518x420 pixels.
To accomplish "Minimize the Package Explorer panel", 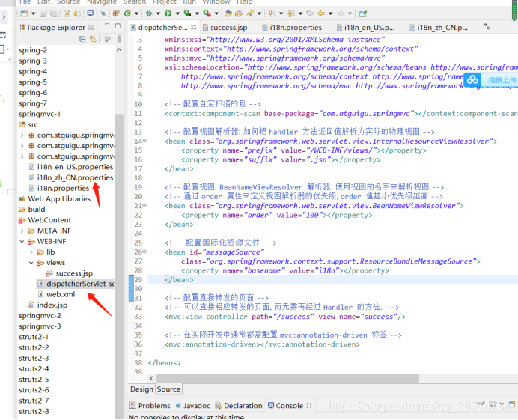I will click(107, 25).
